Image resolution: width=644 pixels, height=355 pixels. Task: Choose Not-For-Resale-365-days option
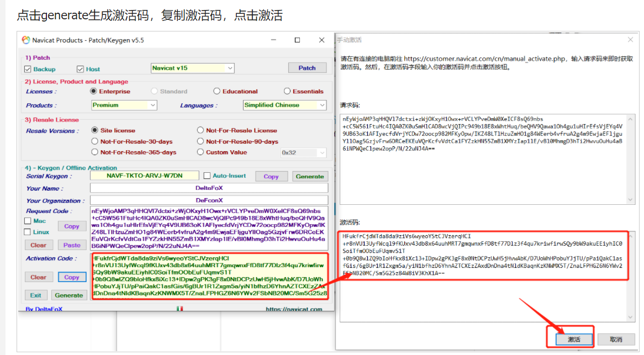click(x=95, y=152)
